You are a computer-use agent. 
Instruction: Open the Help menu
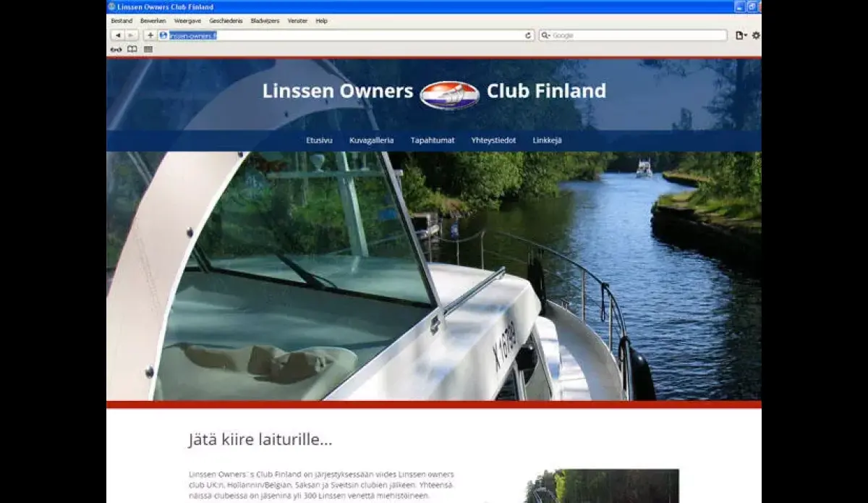tap(321, 21)
